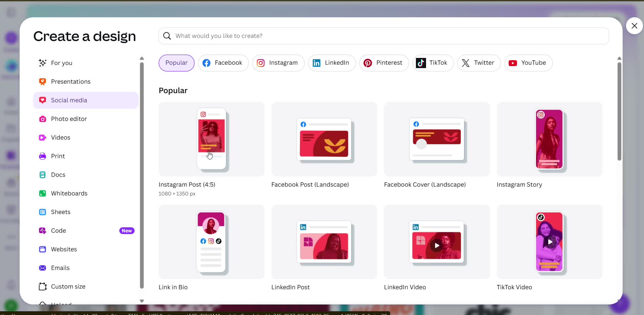Image resolution: width=644 pixels, height=315 pixels.
Task: Click the sidebar scroll up arrow
Action: (142, 58)
